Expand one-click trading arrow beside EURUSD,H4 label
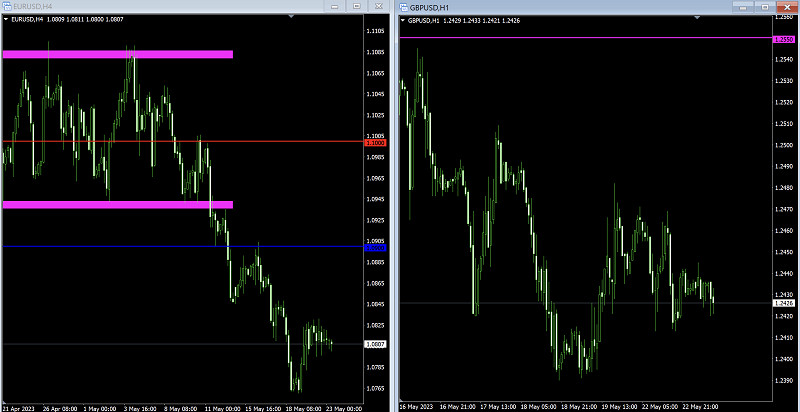 tap(5, 18)
